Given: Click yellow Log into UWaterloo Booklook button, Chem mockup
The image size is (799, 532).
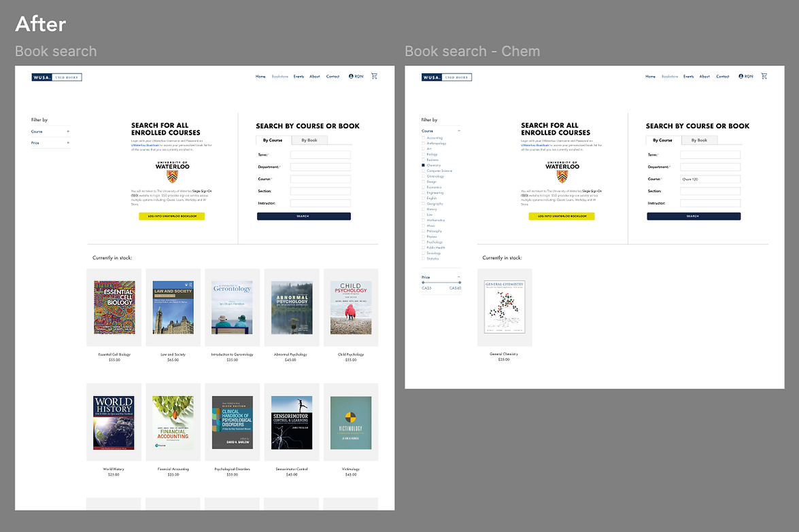Looking at the screenshot, I should tap(562, 216).
